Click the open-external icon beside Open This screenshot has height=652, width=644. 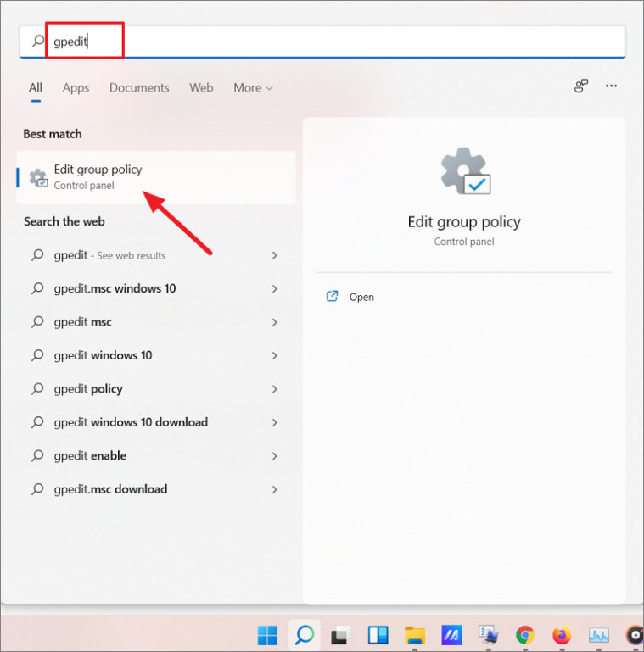[x=332, y=296]
